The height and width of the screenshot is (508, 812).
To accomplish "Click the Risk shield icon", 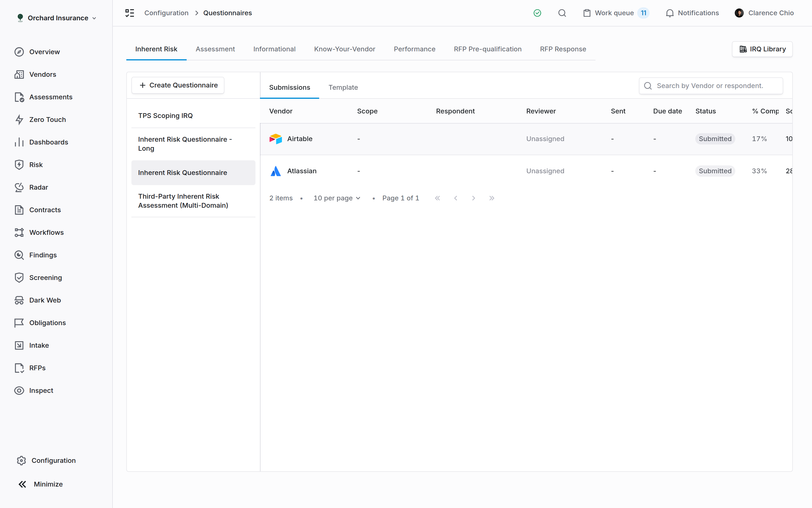I will 19,165.
